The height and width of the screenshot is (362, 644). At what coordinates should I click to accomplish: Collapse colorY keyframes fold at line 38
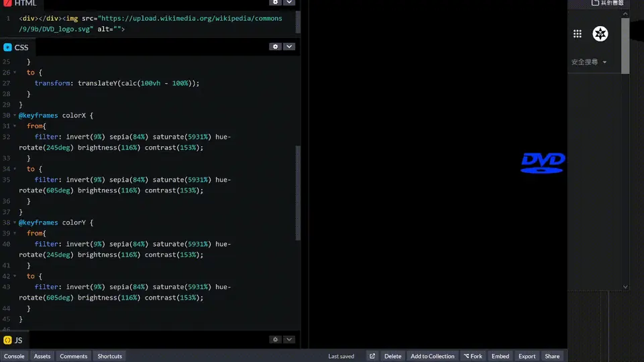tap(15, 223)
